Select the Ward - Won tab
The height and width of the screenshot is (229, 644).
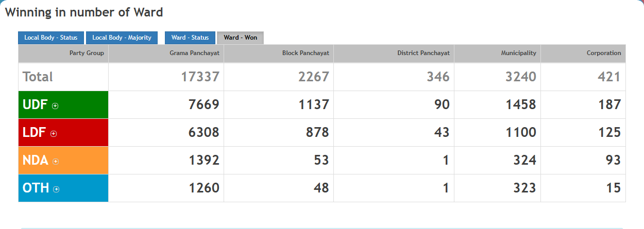pyautogui.click(x=240, y=38)
